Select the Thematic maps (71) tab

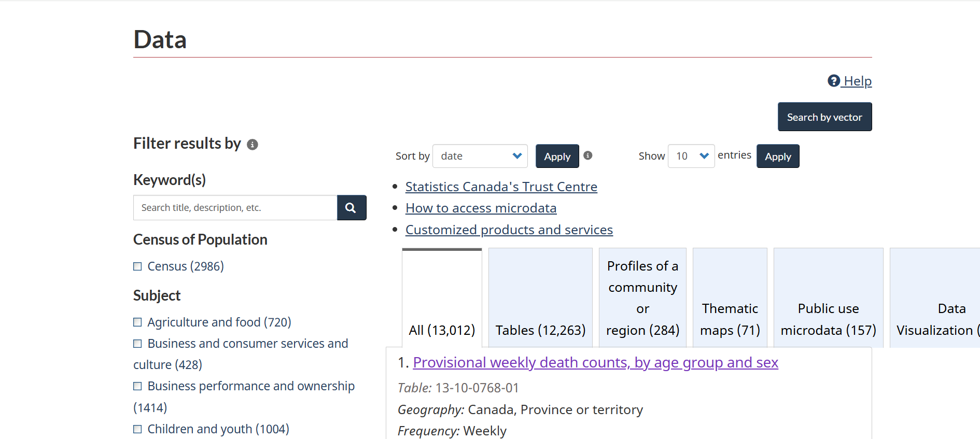[x=730, y=298]
